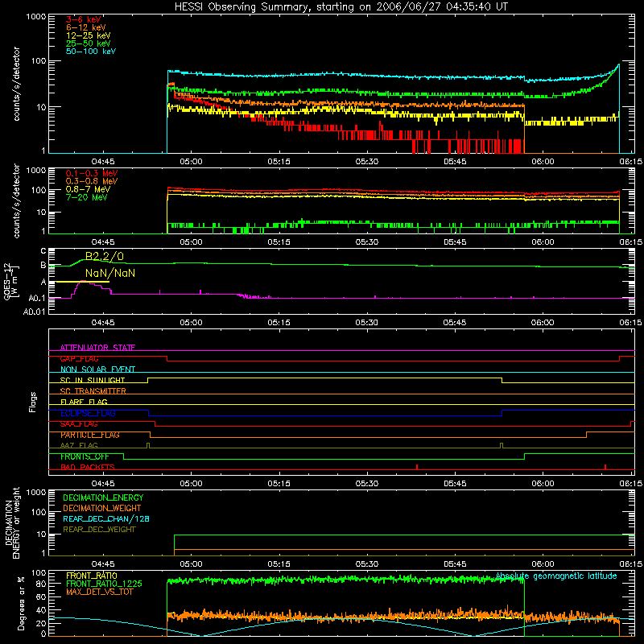Select the 6-12 keV legend label
Screen dimensions: 644x644
pyautogui.click(x=86, y=27)
